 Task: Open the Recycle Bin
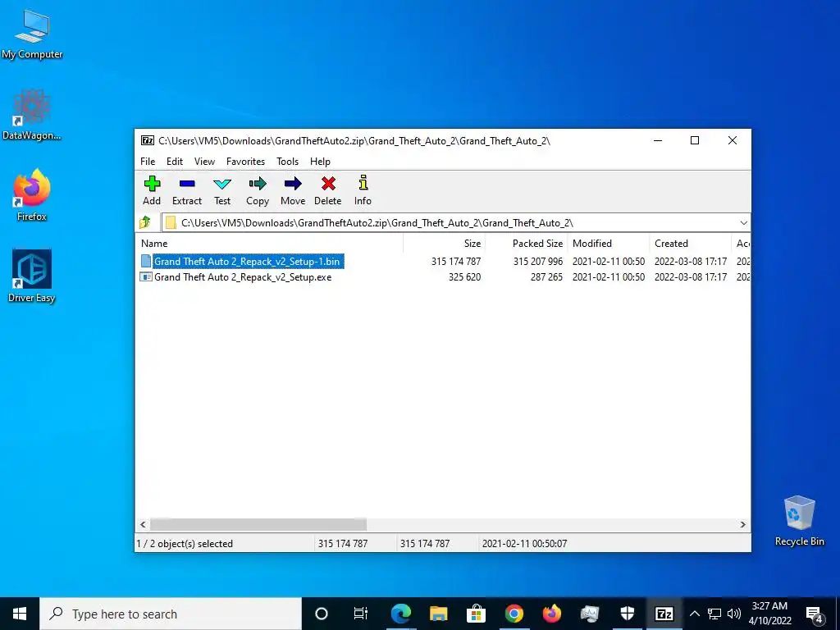point(799,521)
